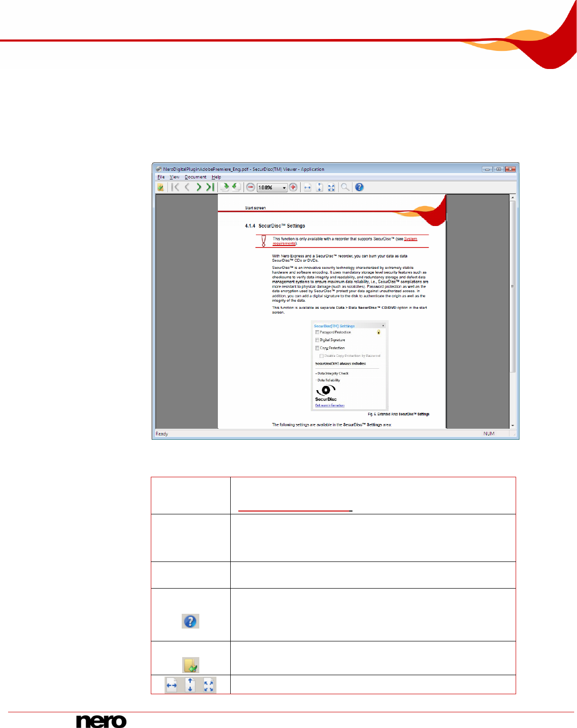Click the SecurDisc app icon in title bar

coord(159,169)
